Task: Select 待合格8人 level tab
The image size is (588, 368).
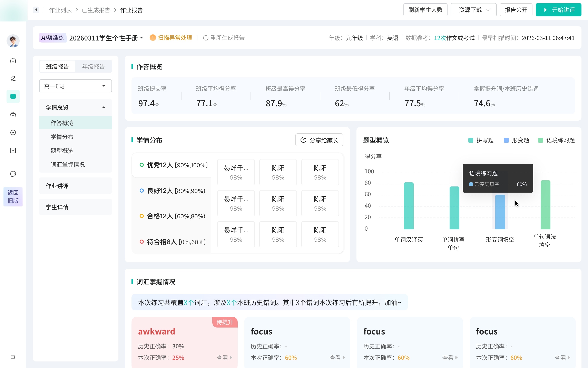Action: click(171, 242)
